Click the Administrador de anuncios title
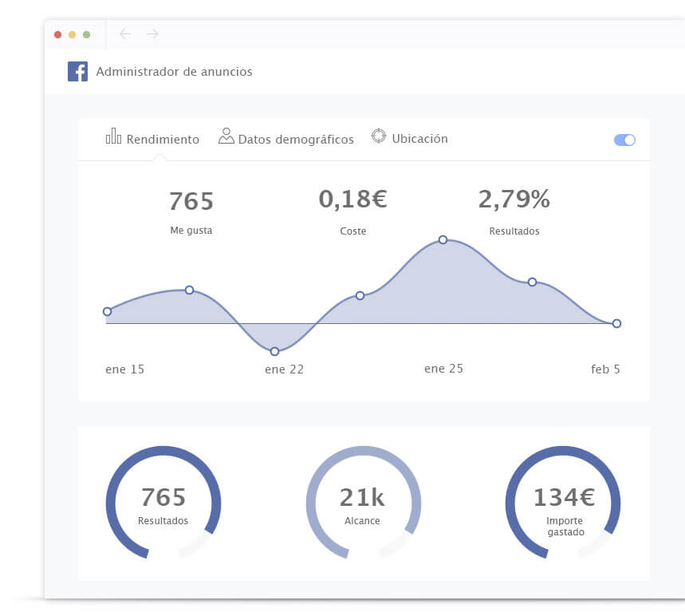The height and width of the screenshot is (616, 685). click(174, 72)
